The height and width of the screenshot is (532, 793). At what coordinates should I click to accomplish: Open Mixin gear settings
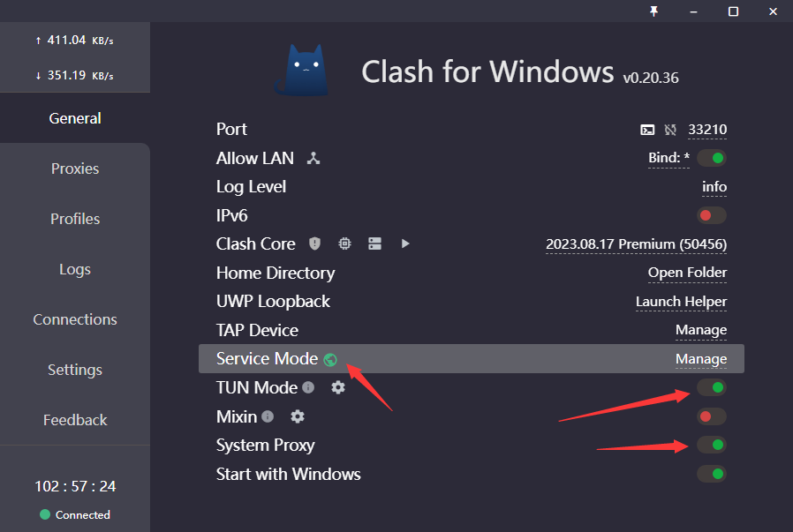pyautogui.click(x=298, y=416)
